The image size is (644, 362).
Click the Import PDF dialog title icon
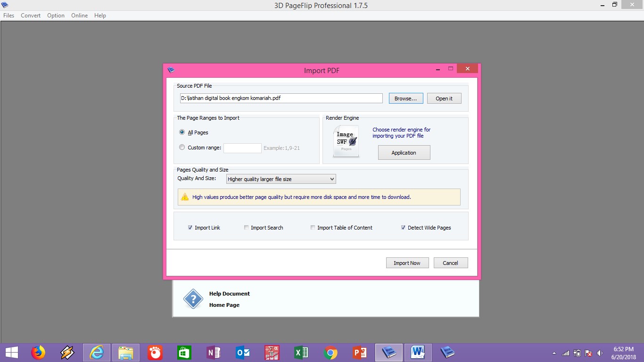(171, 70)
